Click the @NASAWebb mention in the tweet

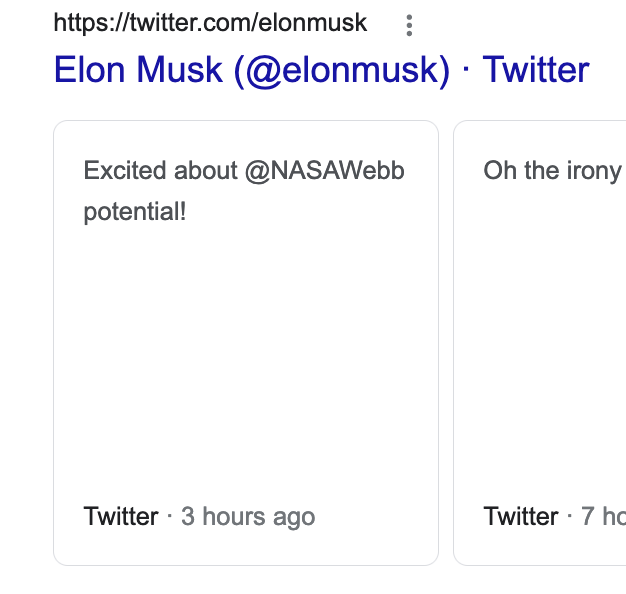tap(325, 171)
